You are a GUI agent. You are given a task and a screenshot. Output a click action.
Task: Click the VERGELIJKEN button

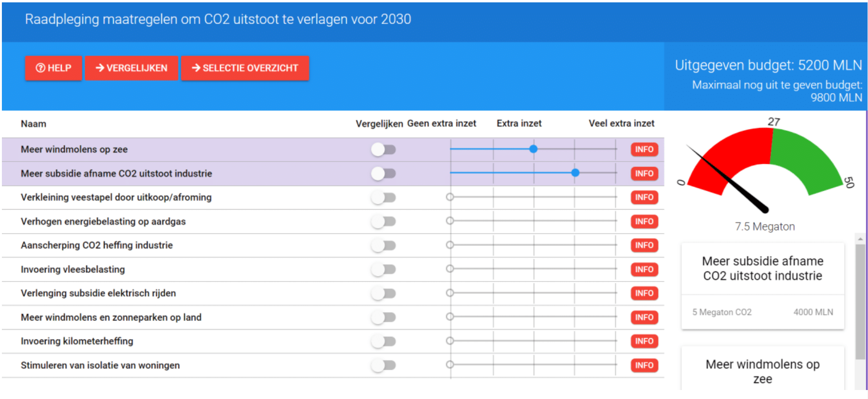click(x=132, y=68)
